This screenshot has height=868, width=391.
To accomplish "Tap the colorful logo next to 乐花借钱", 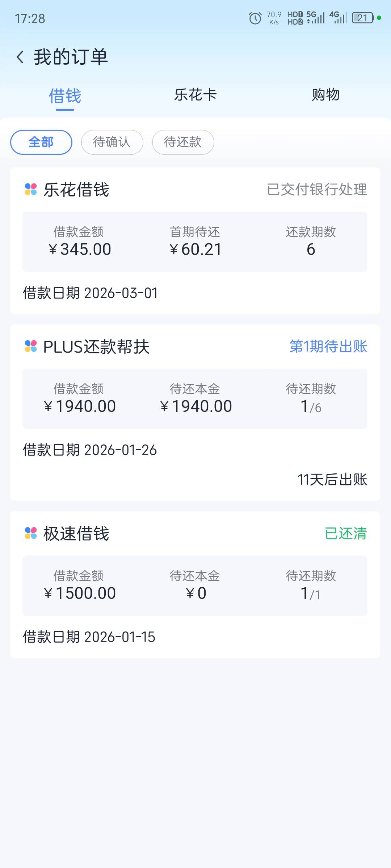I will point(31,189).
